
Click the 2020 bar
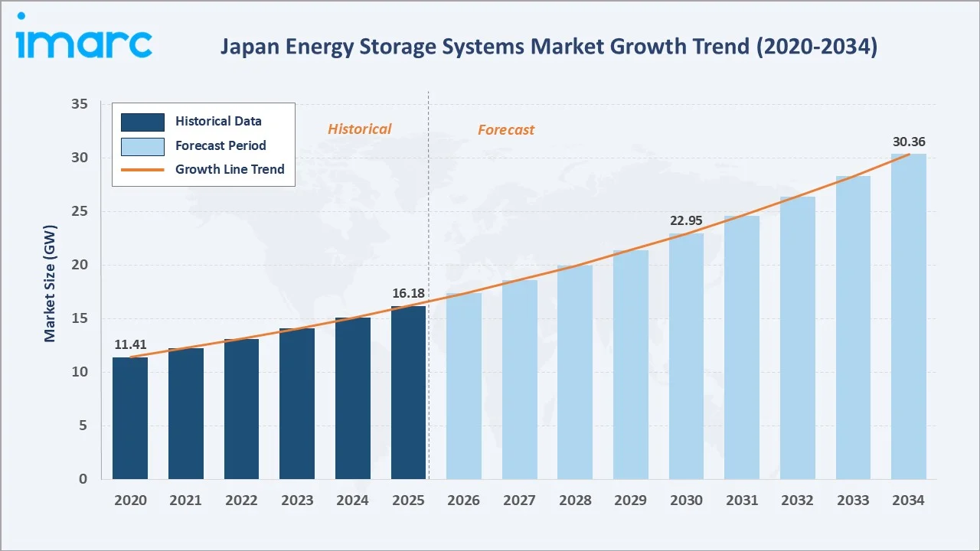(x=130, y=418)
